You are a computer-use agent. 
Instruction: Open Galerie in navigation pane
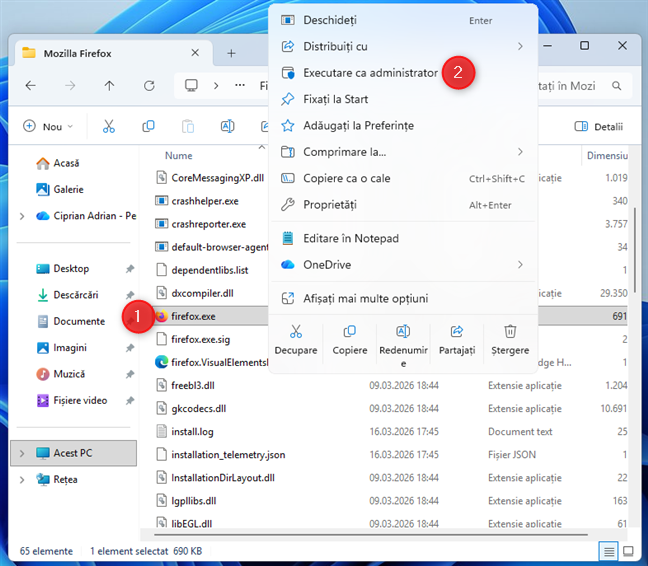60,190
